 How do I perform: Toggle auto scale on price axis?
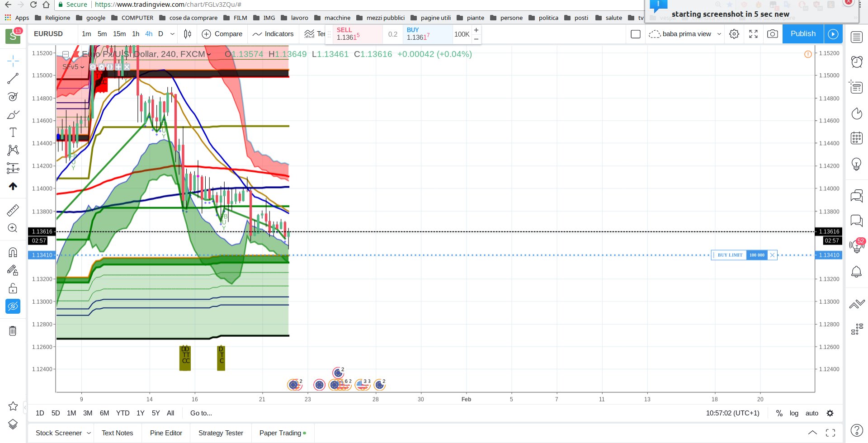812,413
